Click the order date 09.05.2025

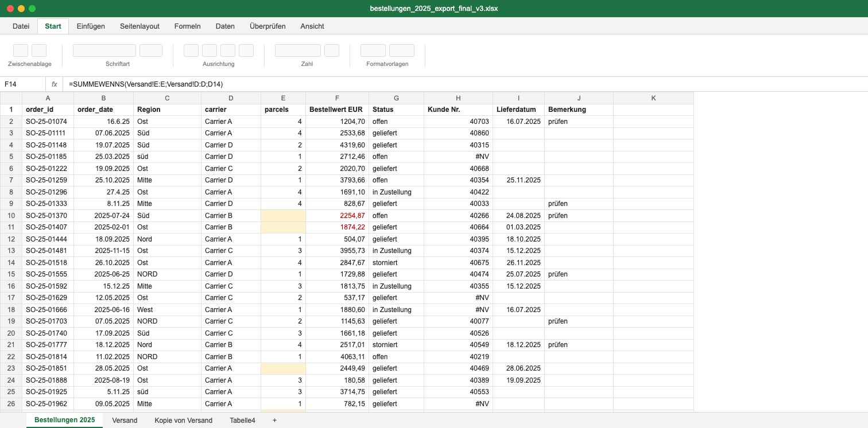103,404
